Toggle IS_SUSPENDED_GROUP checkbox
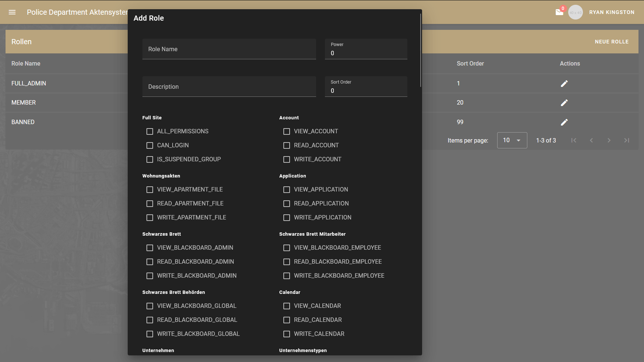 click(150, 159)
